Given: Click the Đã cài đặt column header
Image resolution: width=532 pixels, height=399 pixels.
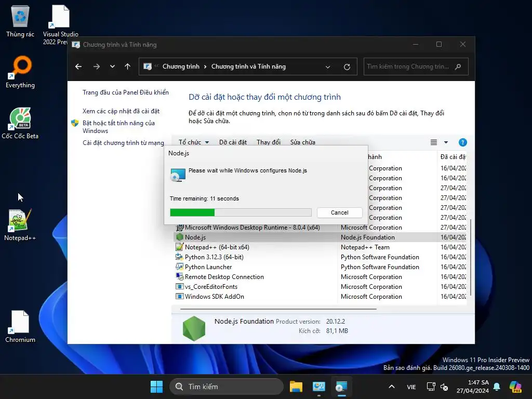Looking at the screenshot, I should pos(453,157).
